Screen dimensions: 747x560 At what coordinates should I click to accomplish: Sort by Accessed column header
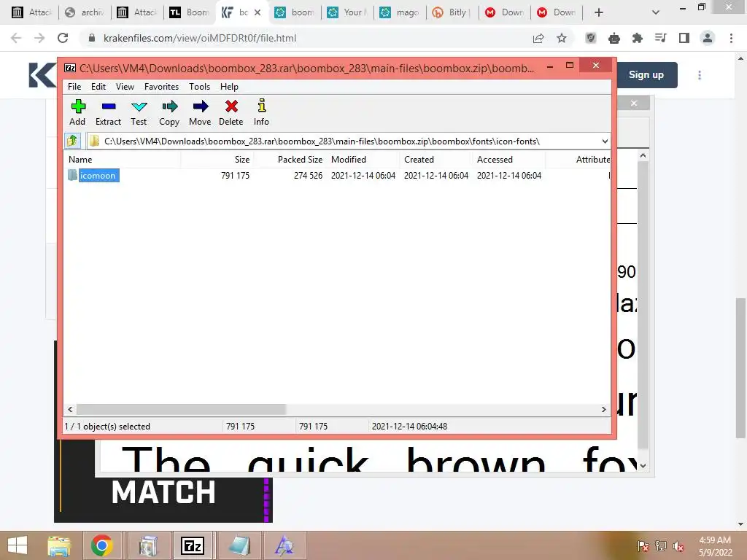point(508,160)
